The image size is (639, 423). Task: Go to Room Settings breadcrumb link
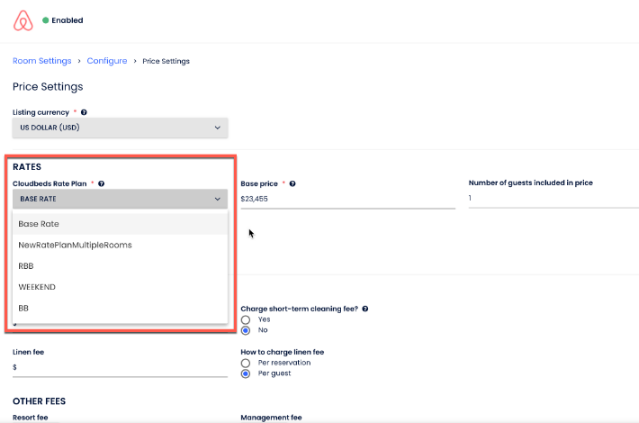click(41, 61)
